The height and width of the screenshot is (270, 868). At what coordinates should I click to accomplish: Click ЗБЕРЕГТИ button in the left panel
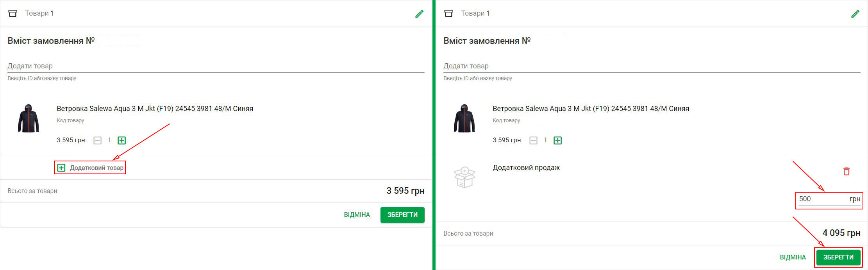coord(402,215)
